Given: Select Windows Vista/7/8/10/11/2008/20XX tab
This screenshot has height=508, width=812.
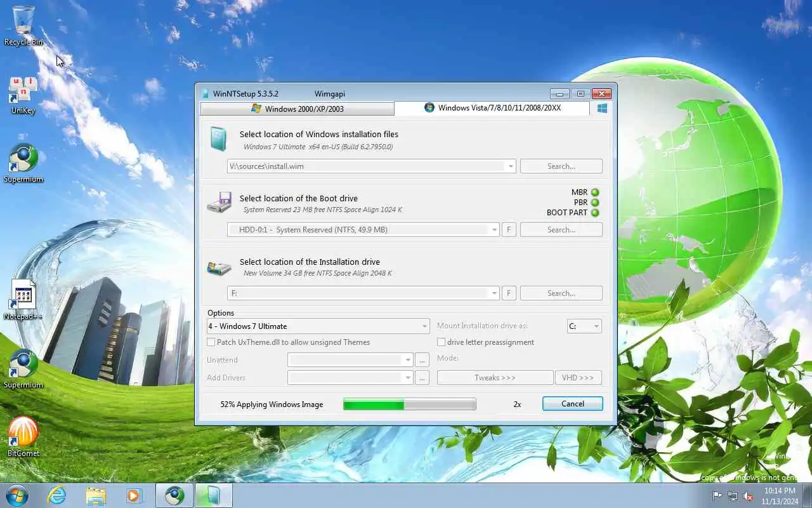Looking at the screenshot, I should (492, 108).
